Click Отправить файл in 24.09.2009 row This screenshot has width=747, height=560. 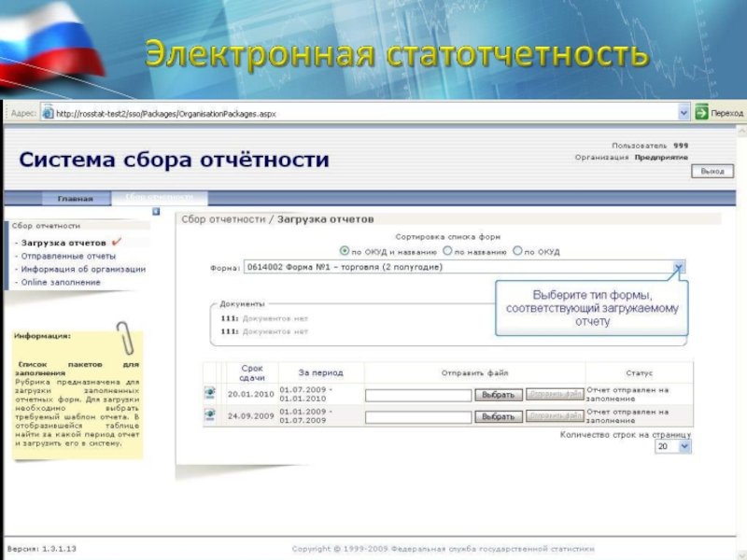[x=555, y=416]
